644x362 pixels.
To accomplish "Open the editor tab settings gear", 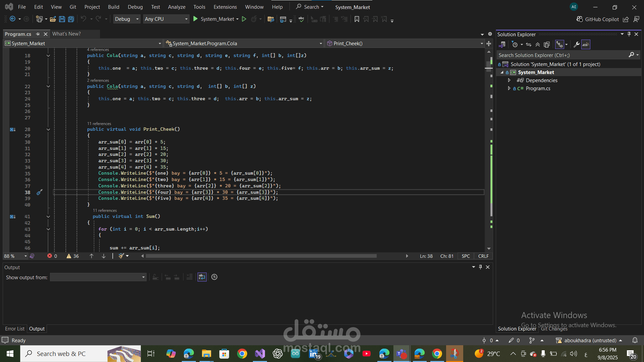I will click(490, 34).
